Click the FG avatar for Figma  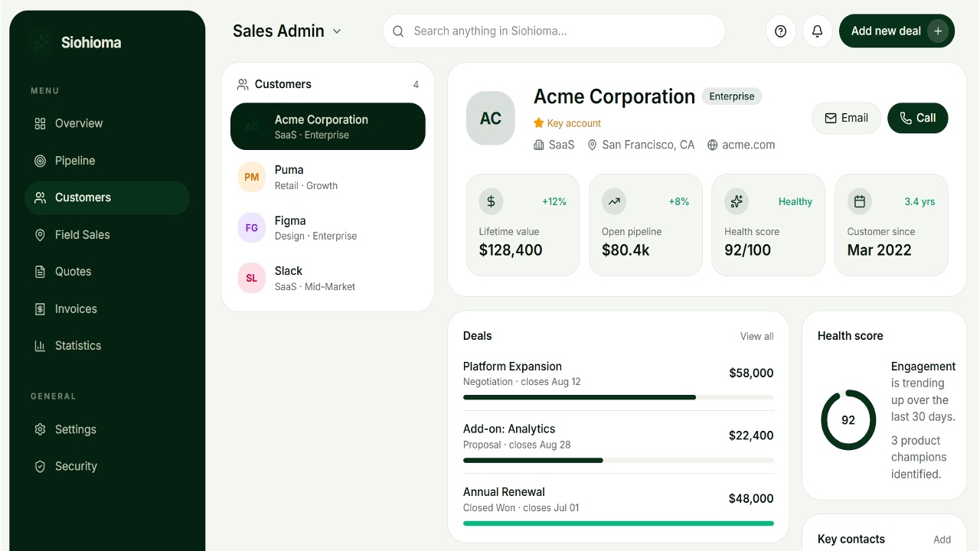pos(251,227)
